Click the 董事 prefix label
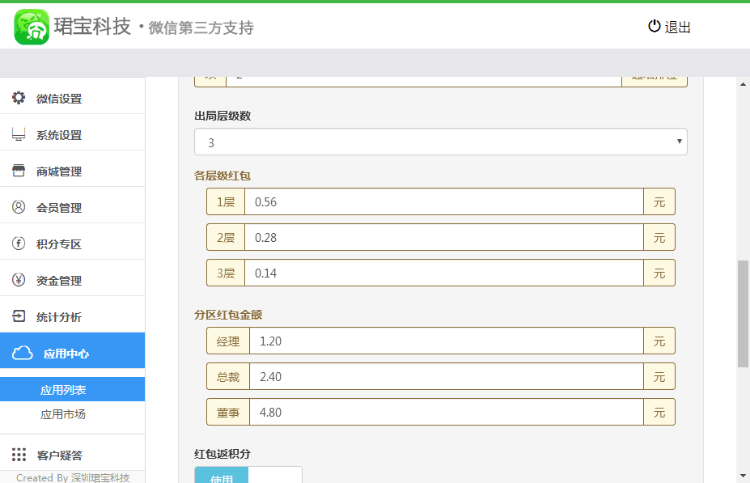The width and height of the screenshot is (750, 483). tap(228, 412)
